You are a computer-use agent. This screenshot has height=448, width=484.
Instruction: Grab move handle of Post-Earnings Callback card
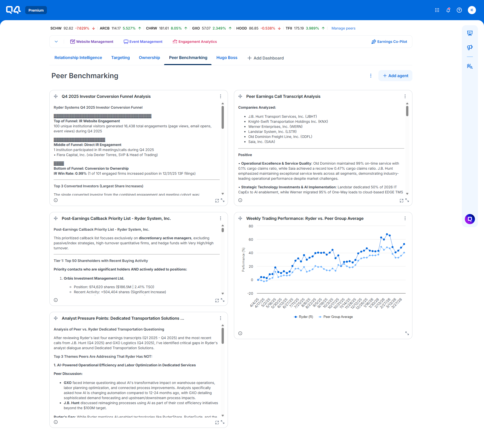(x=56, y=218)
